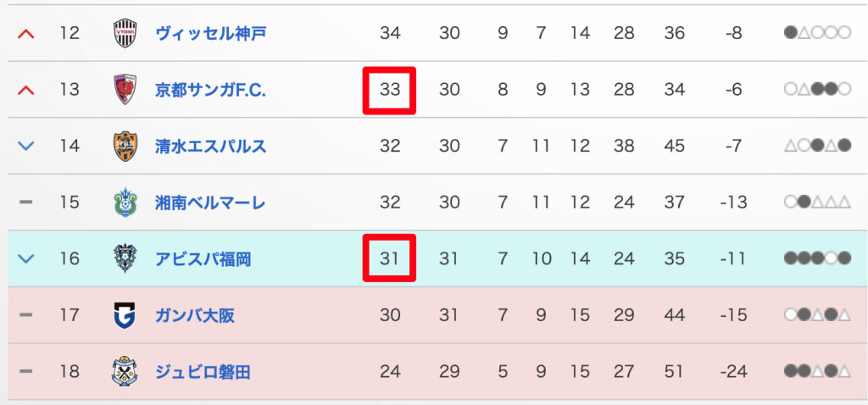Screen dimensions: 868x405
Task: Open the ジュビロ磐田 team page
Action: 203,371
